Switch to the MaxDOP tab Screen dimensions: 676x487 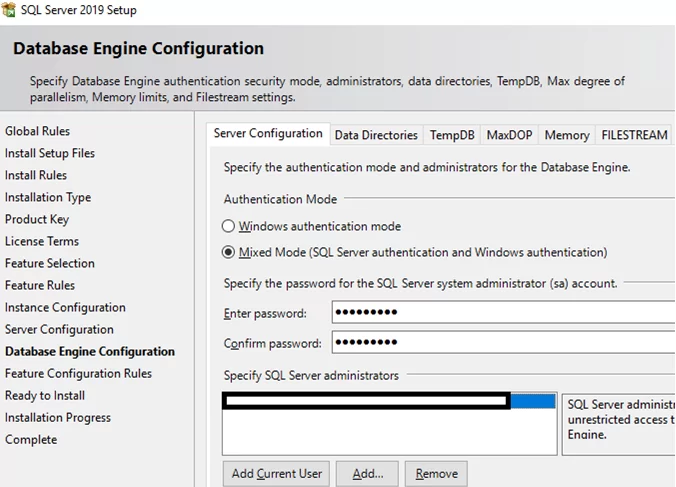(509, 135)
